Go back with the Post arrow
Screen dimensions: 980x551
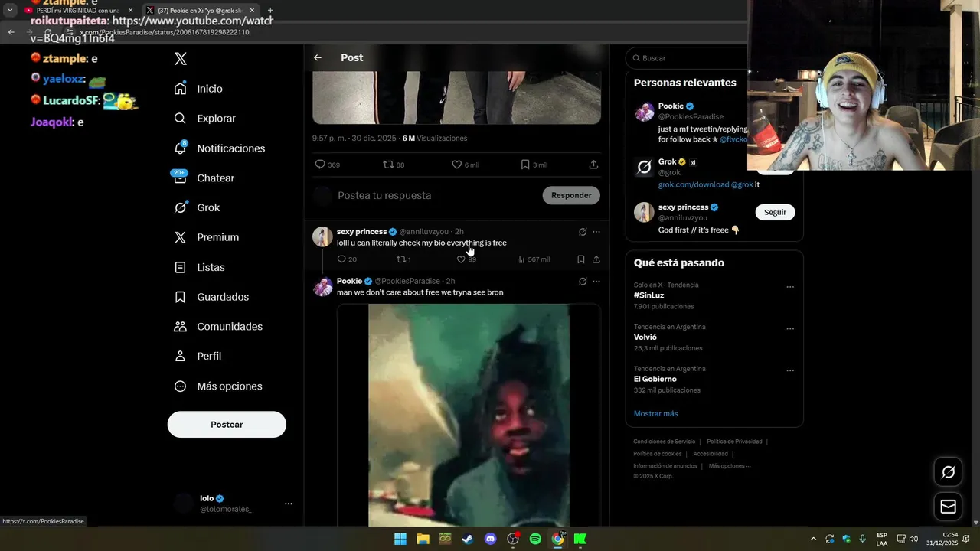pyautogui.click(x=318, y=57)
